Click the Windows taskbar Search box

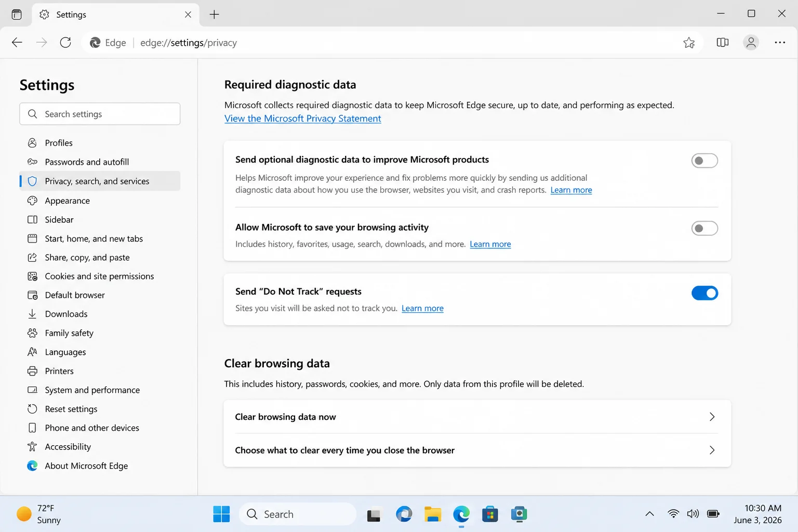point(298,514)
